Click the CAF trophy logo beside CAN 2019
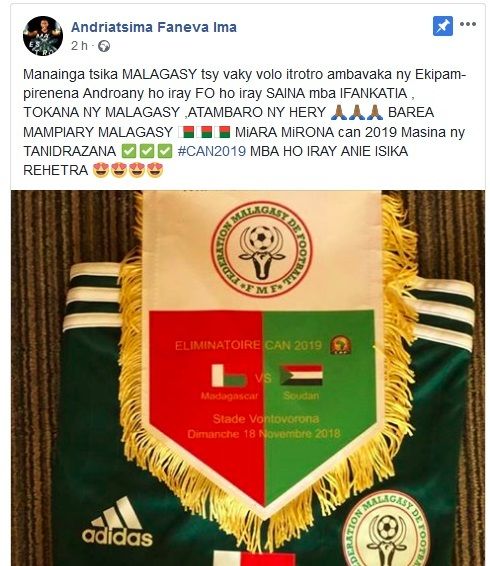Screen dimensions: 490x566 coord(341,345)
